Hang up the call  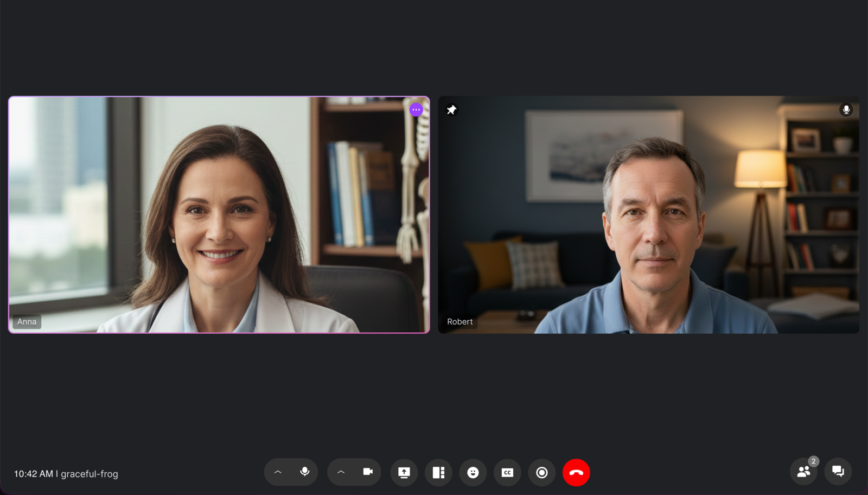pos(577,472)
